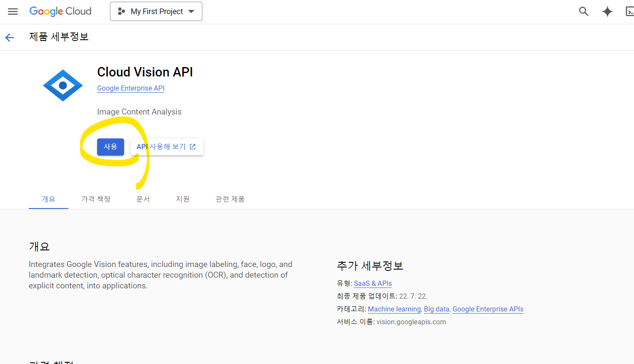Switch to the 가격 책정 tab
Image resolution: width=634 pixels, height=364 pixels.
point(96,199)
